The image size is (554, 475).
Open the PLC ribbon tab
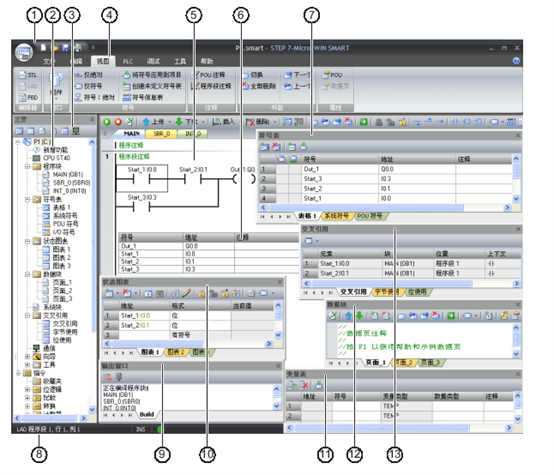coord(128,61)
